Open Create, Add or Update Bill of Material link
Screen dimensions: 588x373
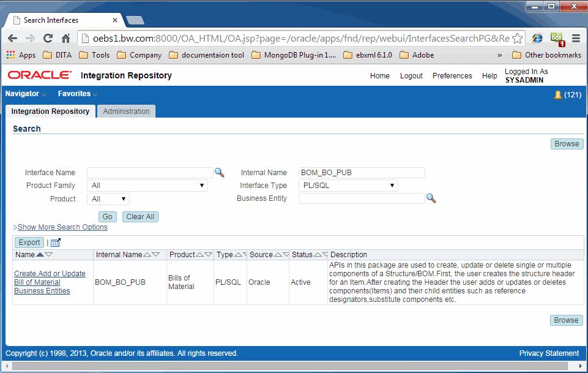coord(50,282)
